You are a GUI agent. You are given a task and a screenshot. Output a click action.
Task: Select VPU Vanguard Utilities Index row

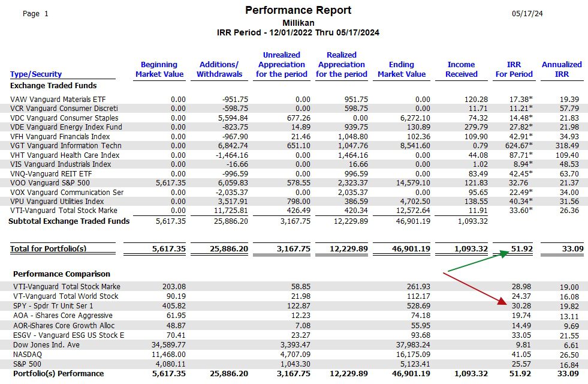[294, 201]
